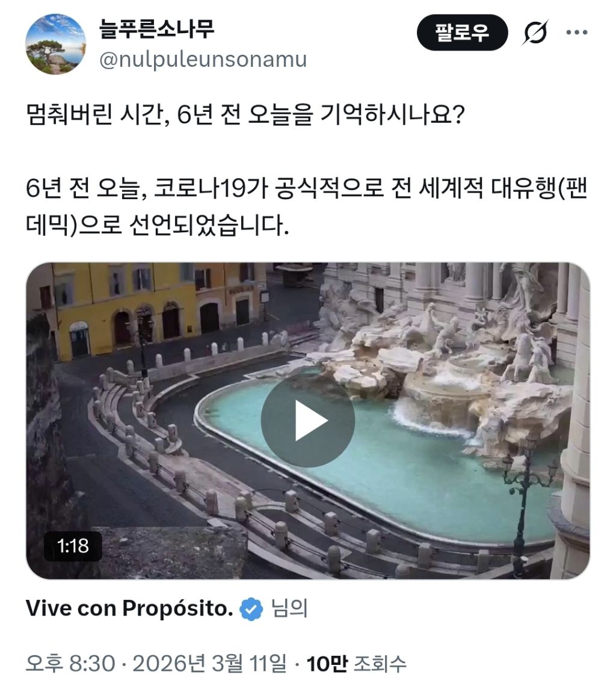Play the Trevi Fountain video
Screen dimensions: 616x698
coord(307,420)
